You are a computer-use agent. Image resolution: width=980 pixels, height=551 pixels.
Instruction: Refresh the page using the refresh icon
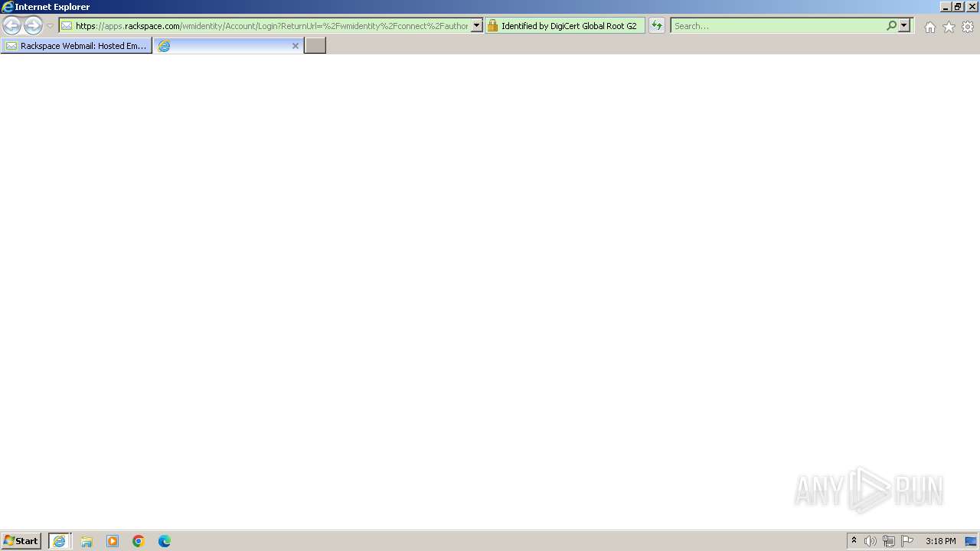[657, 26]
